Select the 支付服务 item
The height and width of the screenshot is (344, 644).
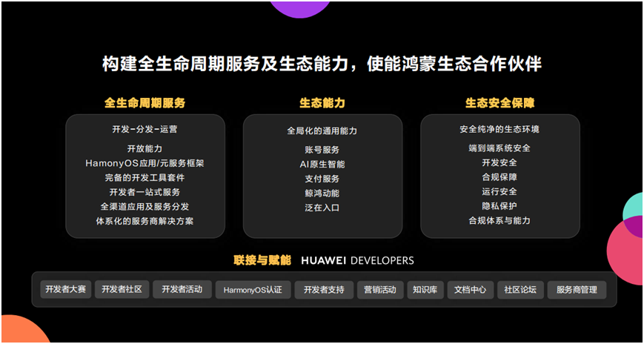point(322,179)
